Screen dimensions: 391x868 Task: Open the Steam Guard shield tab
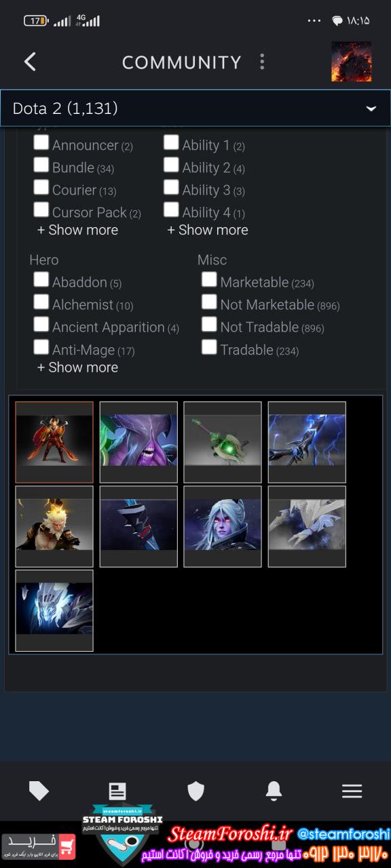[x=195, y=791]
